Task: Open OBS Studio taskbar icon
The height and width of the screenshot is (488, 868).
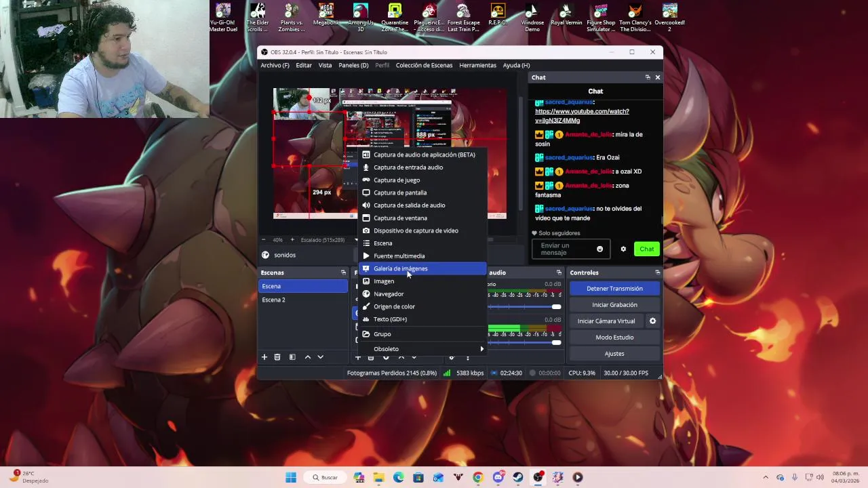Action: 538,477
